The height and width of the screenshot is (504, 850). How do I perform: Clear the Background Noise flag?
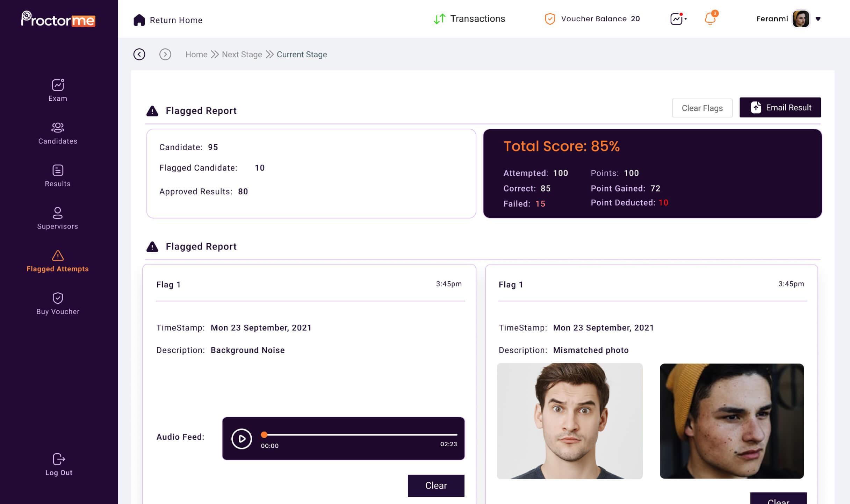tap(436, 485)
